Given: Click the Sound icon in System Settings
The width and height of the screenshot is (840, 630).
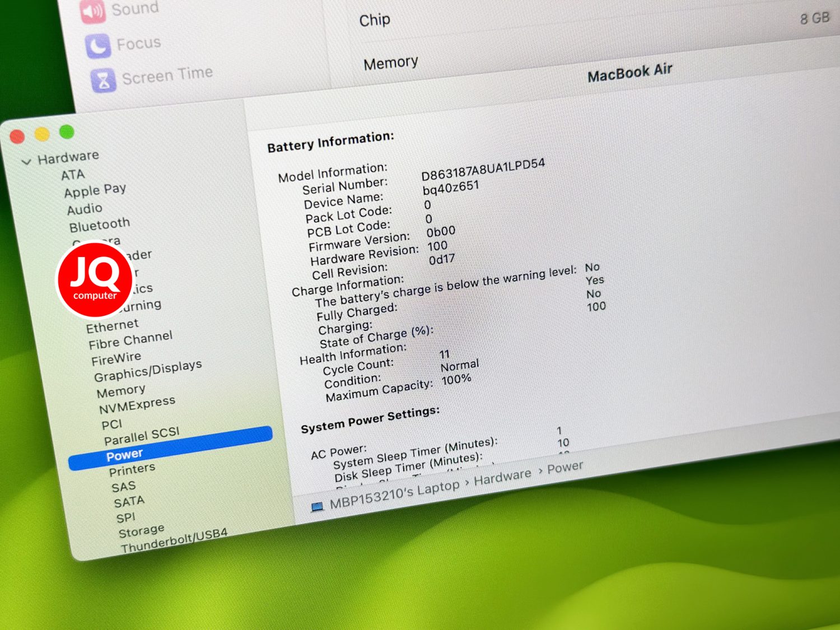Looking at the screenshot, I should [92, 12].
